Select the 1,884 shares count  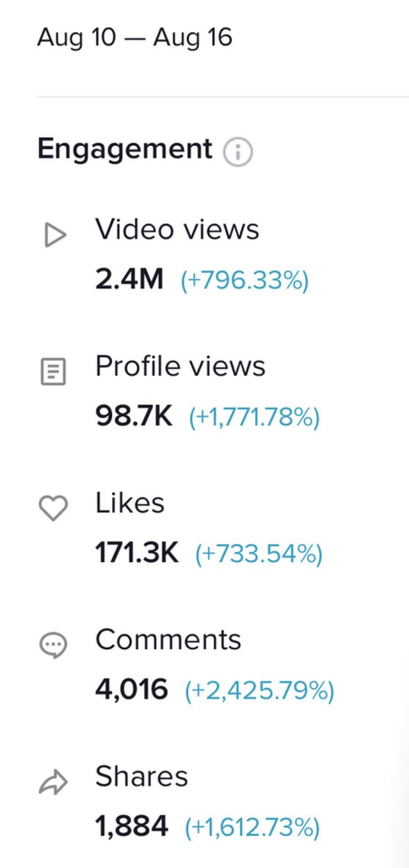click(x=132, y=827)
